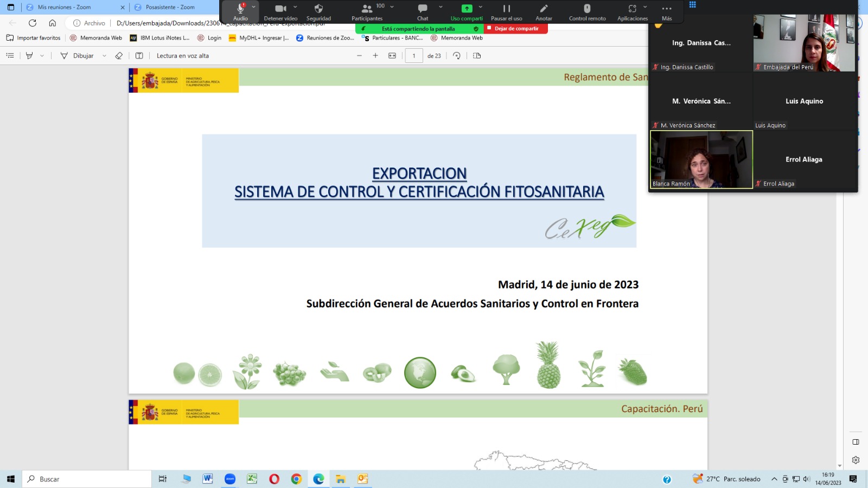Reload the page with the refresh icon
This screenshot has height=488, width=868.
33,23
